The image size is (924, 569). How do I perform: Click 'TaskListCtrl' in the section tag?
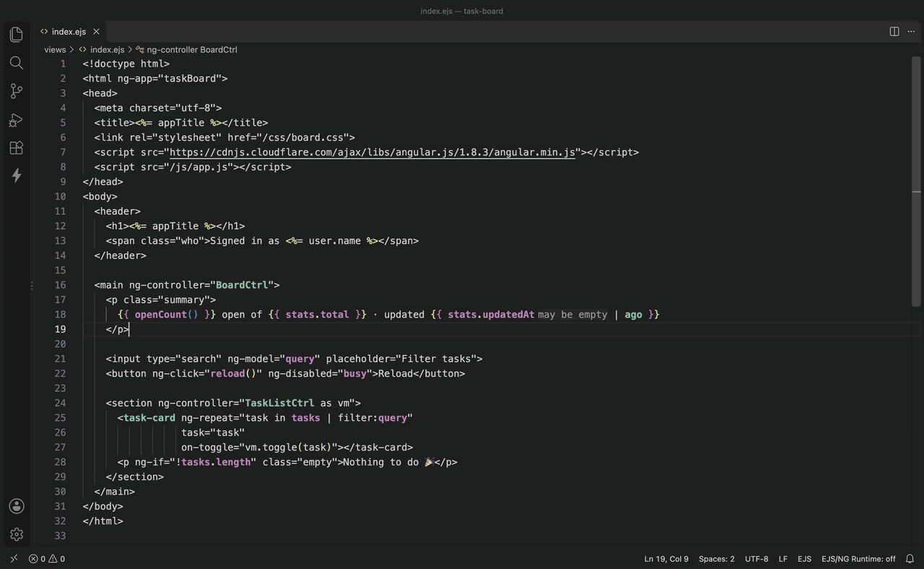pyautogui.click(x=279, y=403)
